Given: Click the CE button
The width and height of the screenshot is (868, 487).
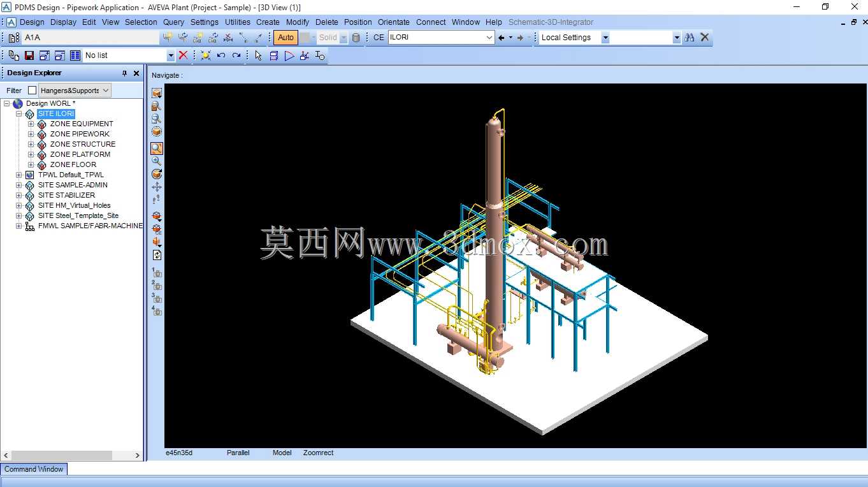Looking at the screenshot, I should 379,38.
